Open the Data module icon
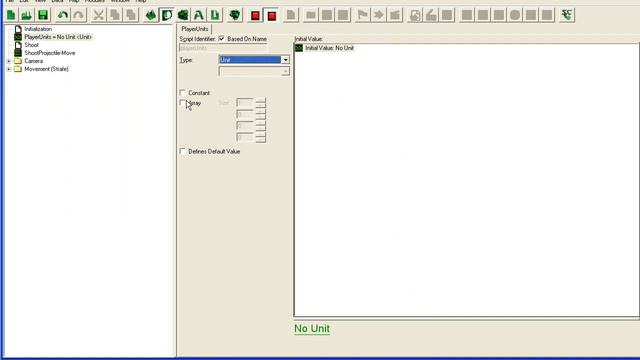Screen dimensions: 640x360 [x=183, y=16]
